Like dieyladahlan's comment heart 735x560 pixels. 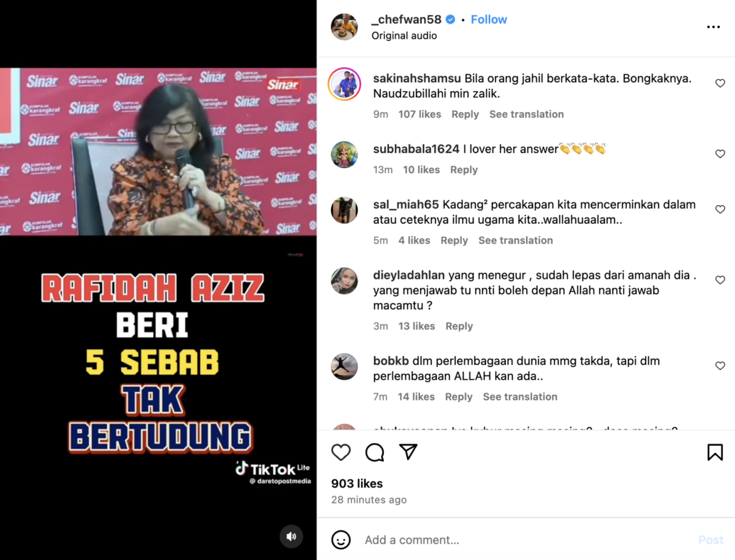[720, 280]
